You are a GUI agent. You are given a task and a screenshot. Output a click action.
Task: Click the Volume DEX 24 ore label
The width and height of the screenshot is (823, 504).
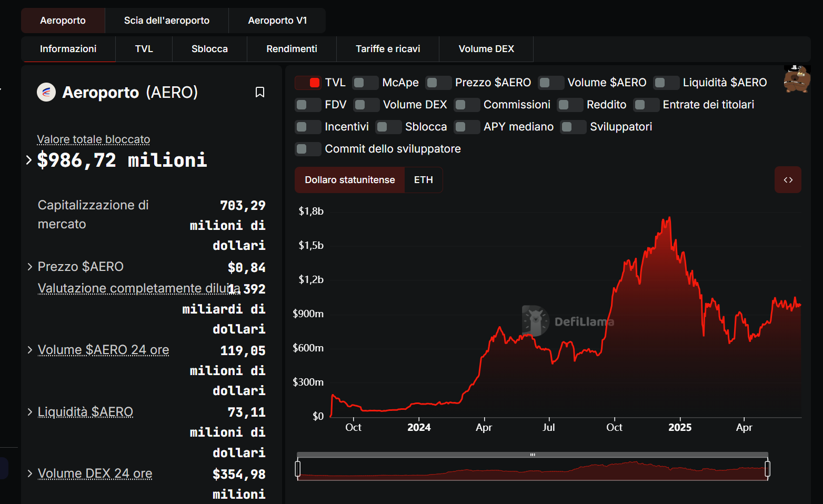(95, 473)
